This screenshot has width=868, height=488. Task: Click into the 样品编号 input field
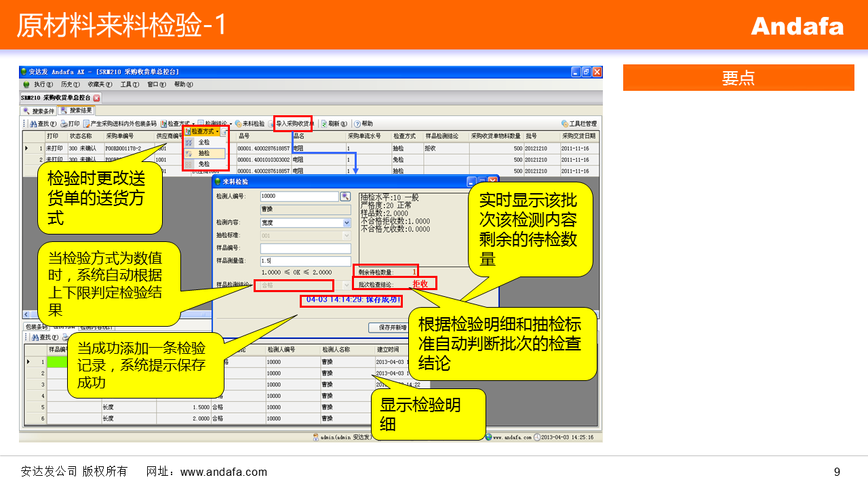pyautogui.click(x=305, y=249)
